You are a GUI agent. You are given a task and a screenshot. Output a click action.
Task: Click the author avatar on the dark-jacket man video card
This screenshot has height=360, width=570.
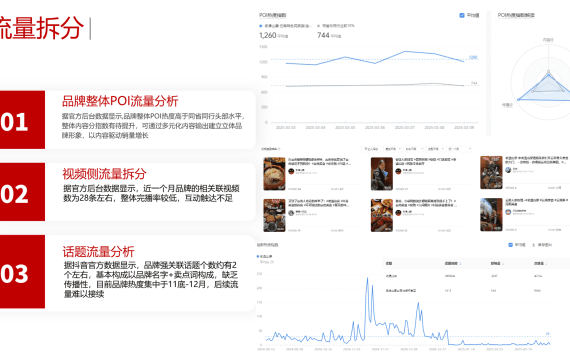(x=398, y=171)
